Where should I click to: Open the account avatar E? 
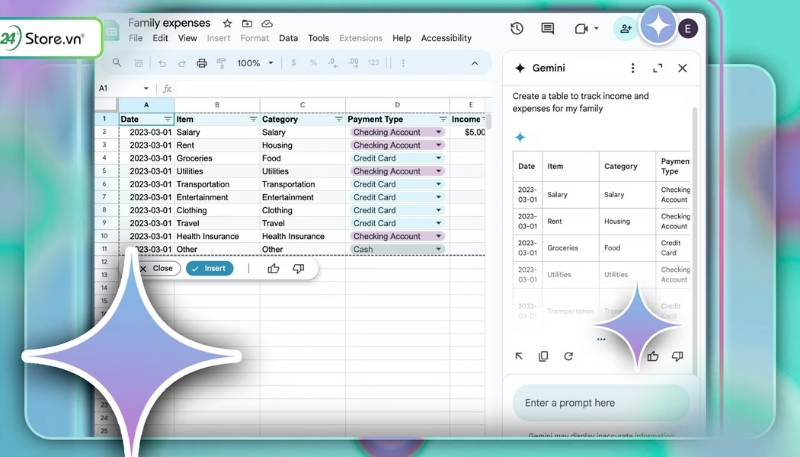(688, 29)
